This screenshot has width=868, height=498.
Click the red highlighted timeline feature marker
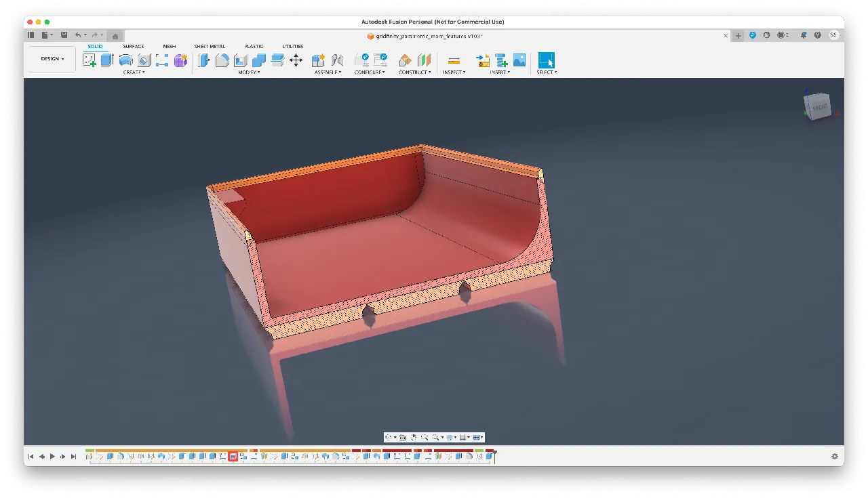(x=233, y=456)
